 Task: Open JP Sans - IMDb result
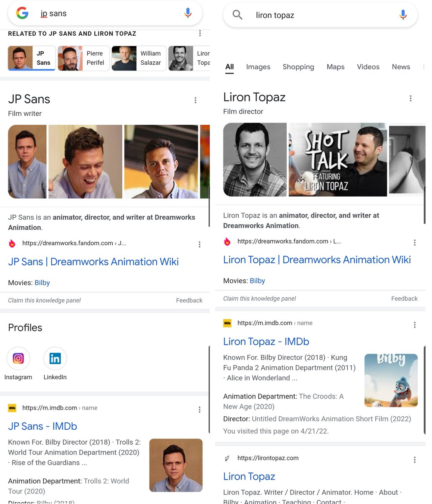click(x=42, y=426)
